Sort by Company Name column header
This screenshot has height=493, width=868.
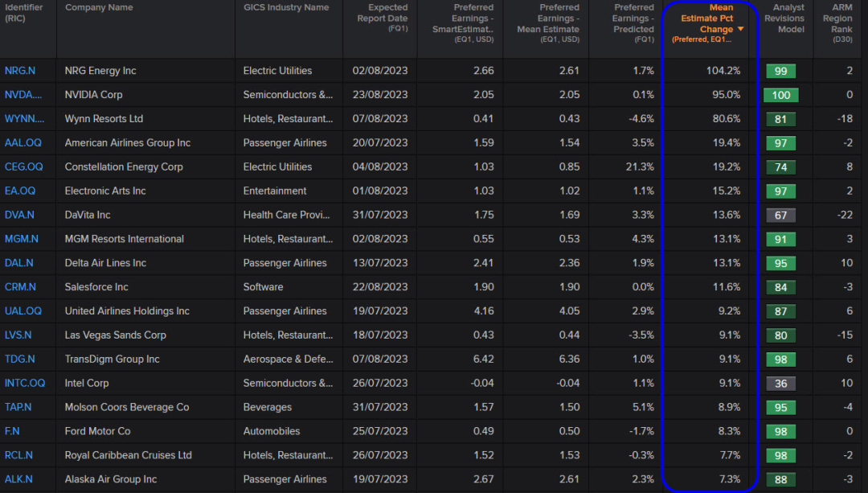99,7
